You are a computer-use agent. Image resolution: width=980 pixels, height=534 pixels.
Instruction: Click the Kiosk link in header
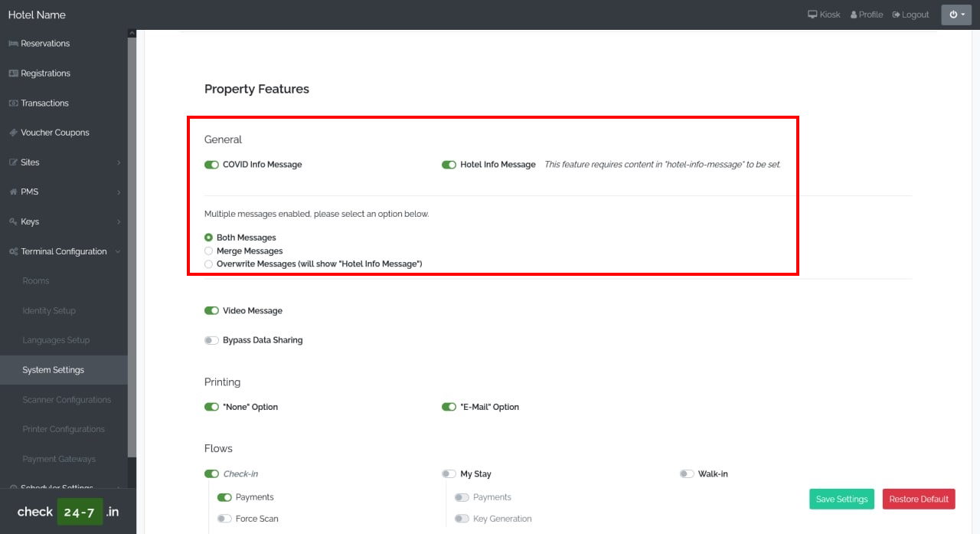[824, 15]
